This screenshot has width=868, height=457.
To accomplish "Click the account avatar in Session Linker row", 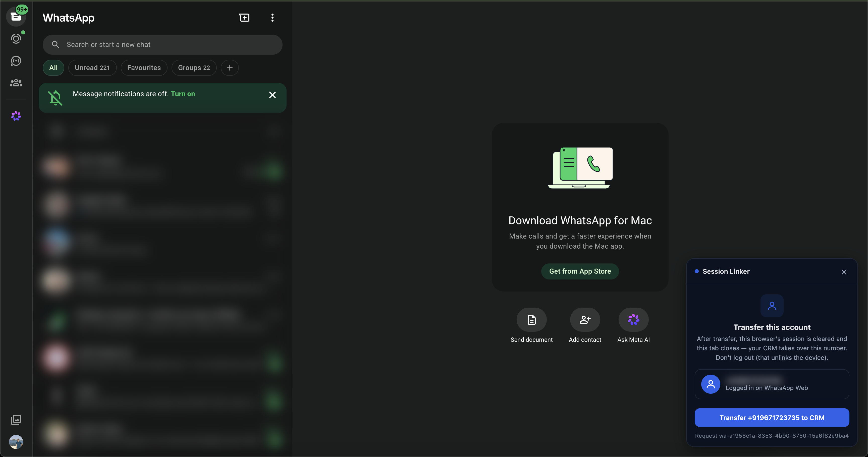I will 711,384.
